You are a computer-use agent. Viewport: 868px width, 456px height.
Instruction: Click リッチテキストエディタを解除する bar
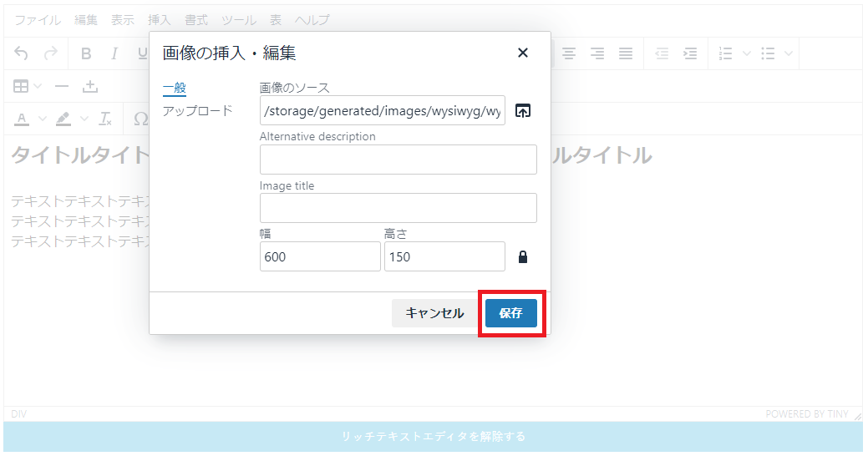click(x=434, y=437)
